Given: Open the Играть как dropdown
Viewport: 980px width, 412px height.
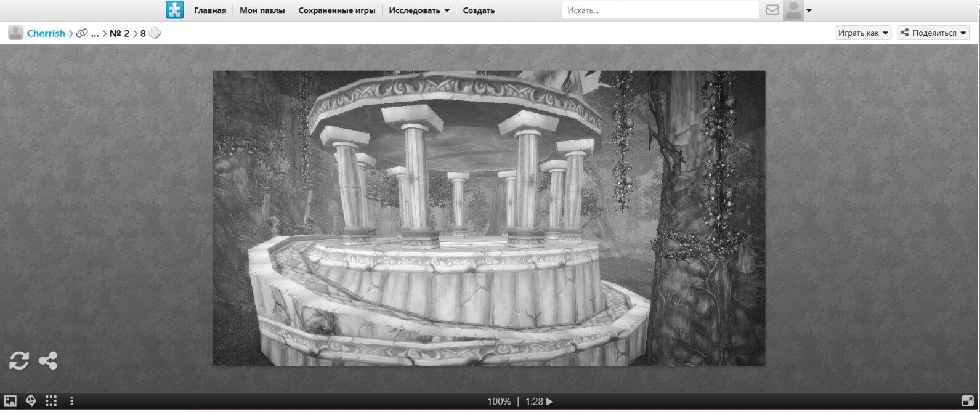Looking at the screenshot, I should click(x=862, y=33).
